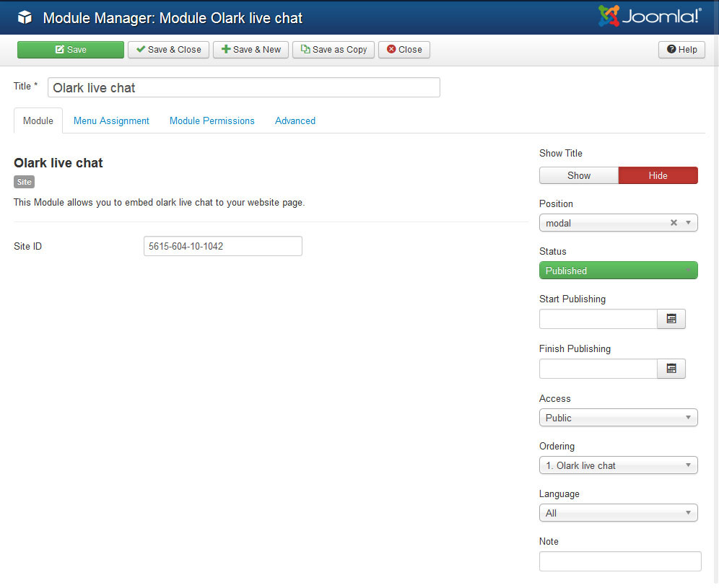Open the Help button
This screenshot has width=719, height=588.
click(682, 50)
